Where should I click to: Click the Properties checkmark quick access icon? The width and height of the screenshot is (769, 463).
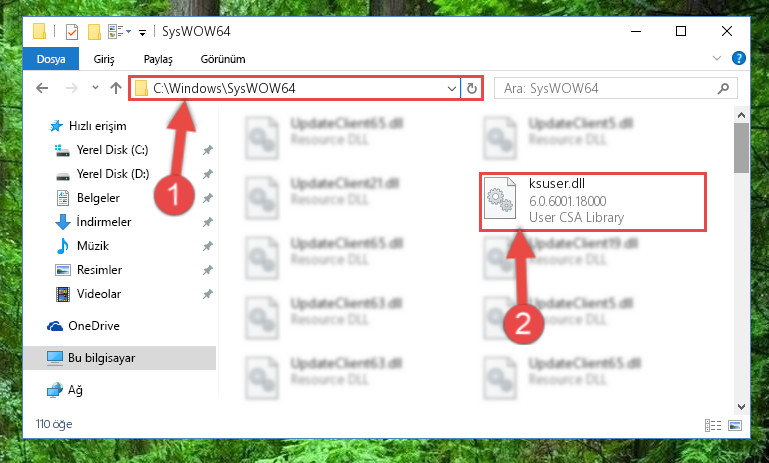[x=72, y=32]
